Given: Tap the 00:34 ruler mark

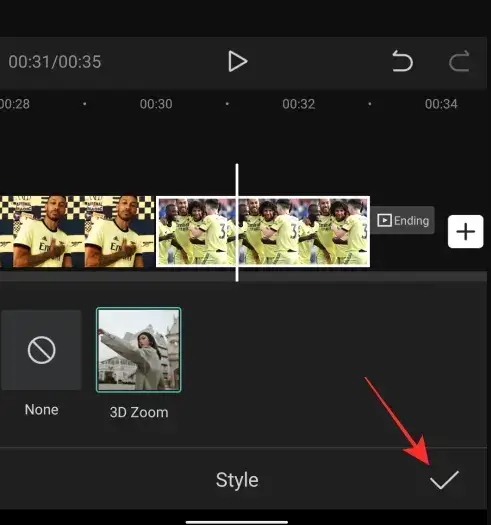Looking at the screenshot, I should click(x=441, y=104).
